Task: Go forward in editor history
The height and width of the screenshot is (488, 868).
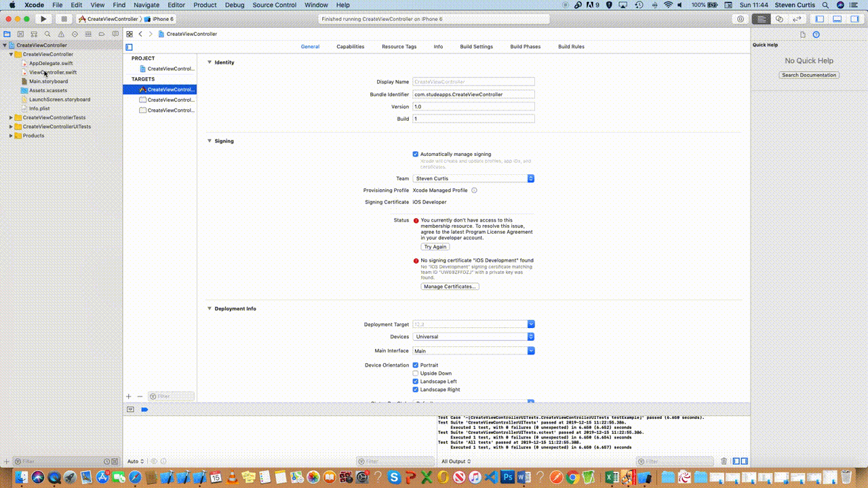Action: [151, 34]
